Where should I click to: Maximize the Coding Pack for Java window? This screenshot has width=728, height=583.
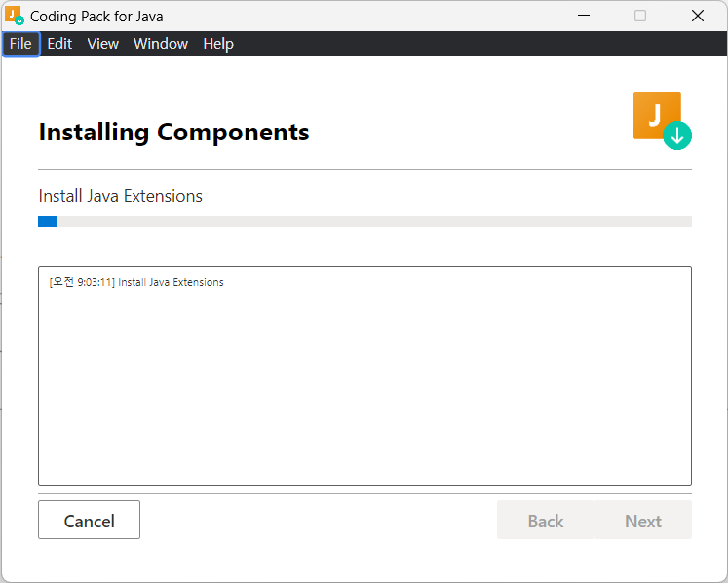pos(640,16)
